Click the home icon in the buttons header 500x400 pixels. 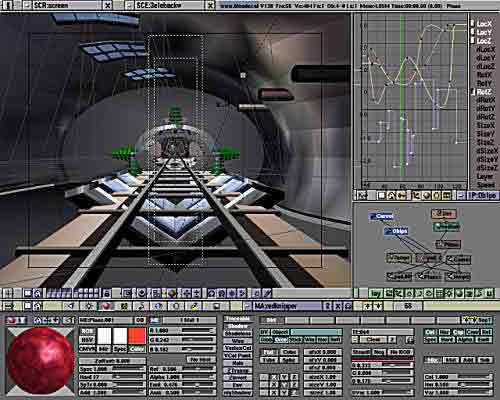point(38,306)
